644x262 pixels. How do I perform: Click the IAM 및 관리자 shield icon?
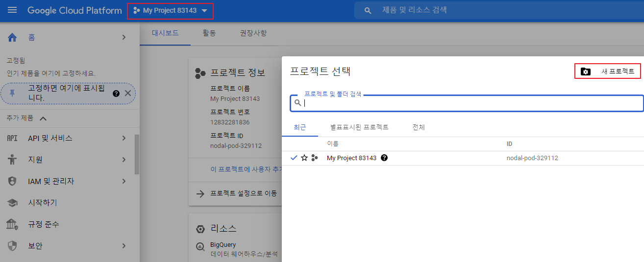(x=13, y=181)
